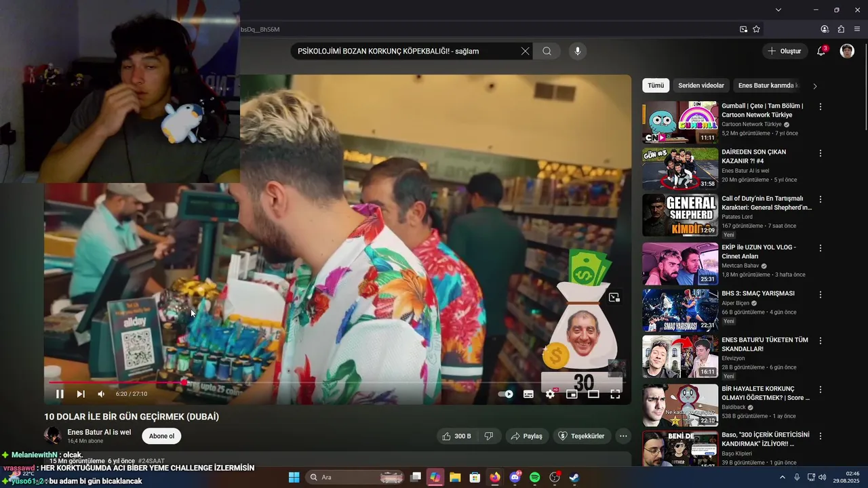Open options for General Shepherd video
868x488 pixels.
(821, 199)
